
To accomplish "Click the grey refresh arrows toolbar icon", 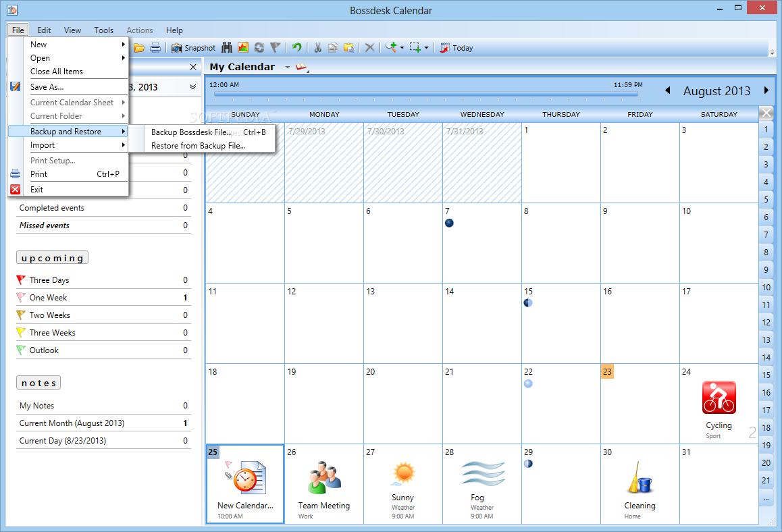I will tap(259, 48).
